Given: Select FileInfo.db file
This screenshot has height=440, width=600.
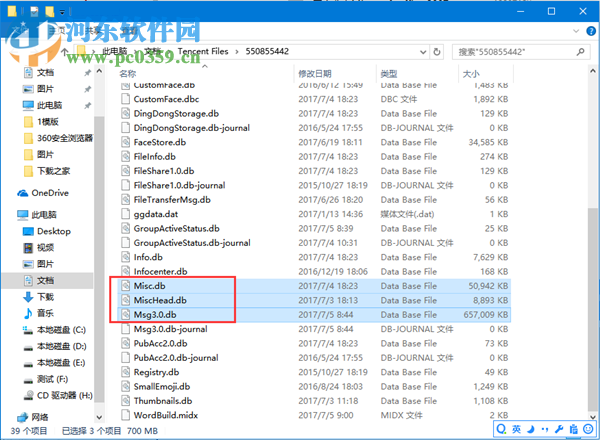Looking at the screenshot, I should coord(155,156).
